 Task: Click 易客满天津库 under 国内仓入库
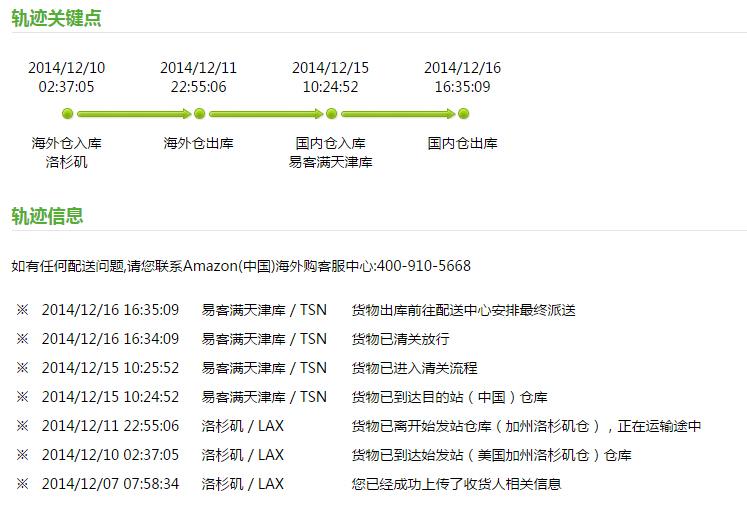331,162
